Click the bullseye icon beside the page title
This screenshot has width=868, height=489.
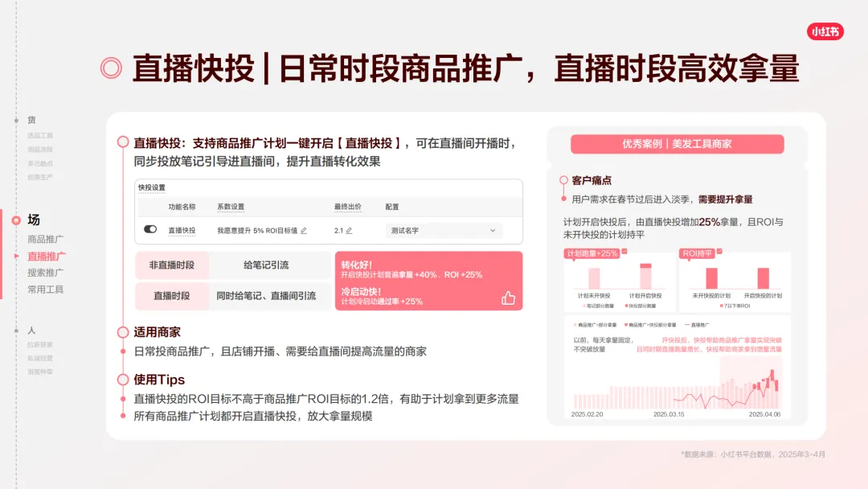[x=110, y=68]
